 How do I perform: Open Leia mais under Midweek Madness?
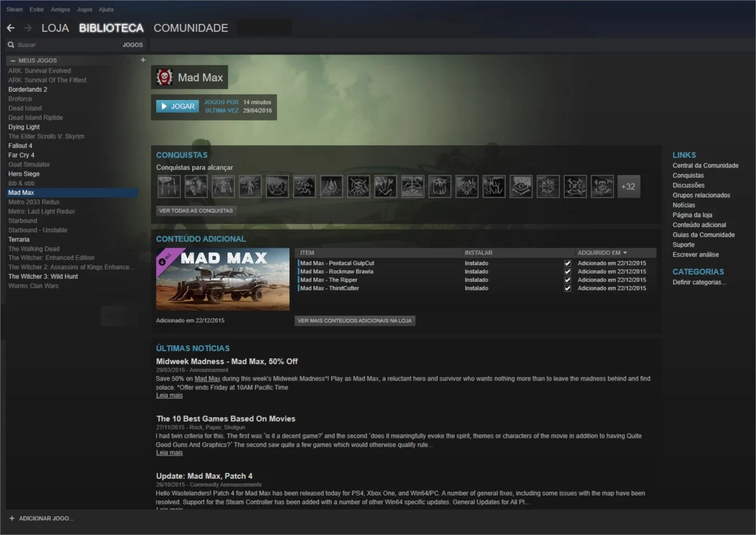click(x=170, y=396)
